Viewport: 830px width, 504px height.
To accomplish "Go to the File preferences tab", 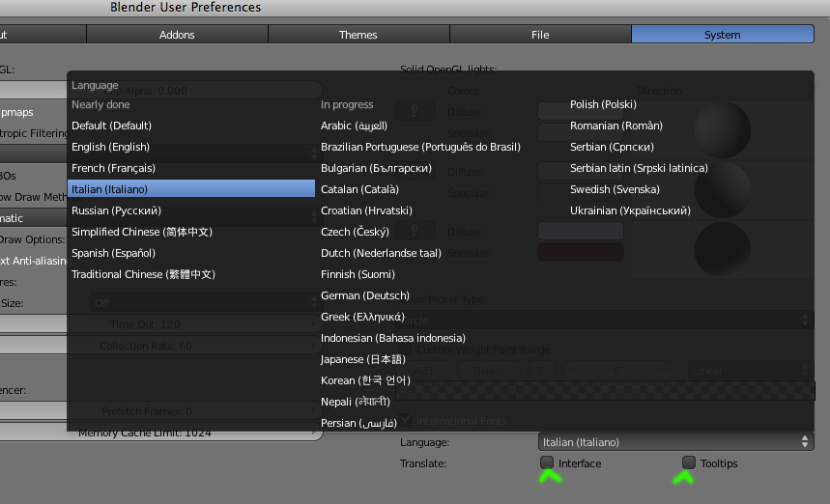I will (540, 35).
